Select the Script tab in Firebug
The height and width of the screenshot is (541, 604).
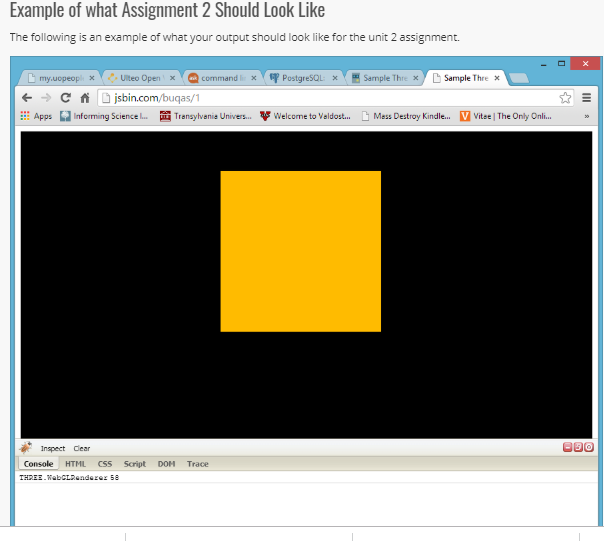click(x=135, y=464)
